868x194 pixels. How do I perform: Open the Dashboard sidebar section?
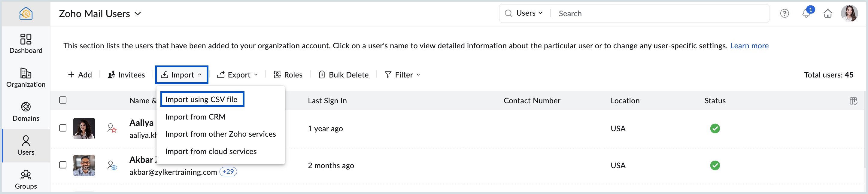(26, 44)
